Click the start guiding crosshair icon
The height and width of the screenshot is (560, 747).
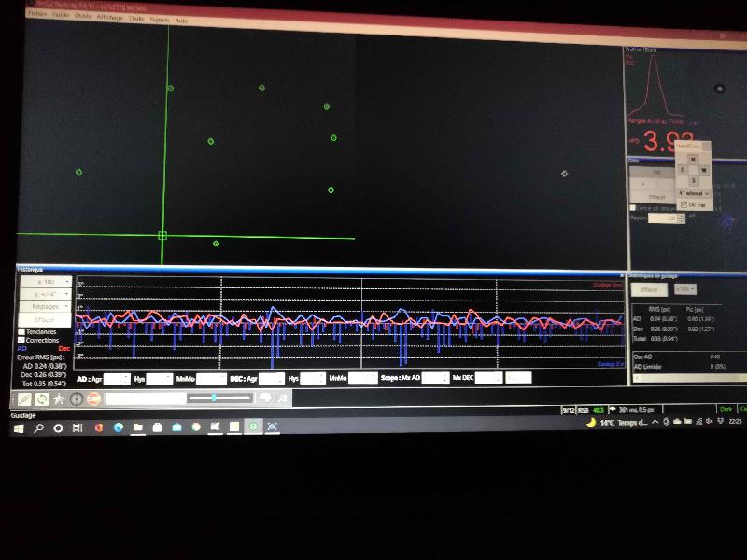(x=77, y=399)
